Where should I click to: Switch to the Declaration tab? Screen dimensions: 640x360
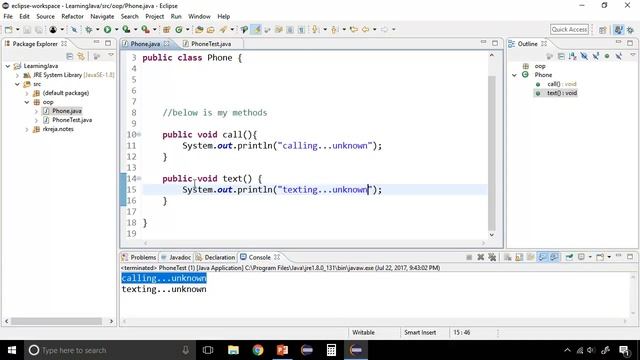tap(215, 257)
